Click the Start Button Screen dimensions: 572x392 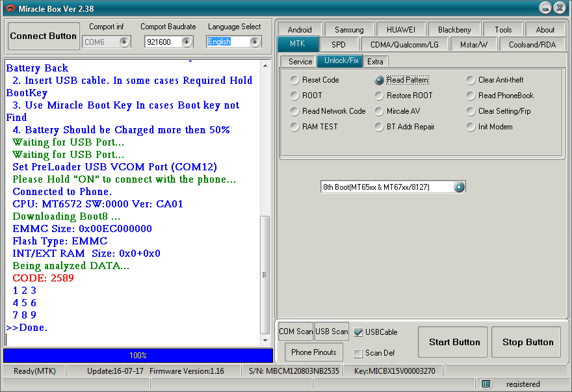pos(452,342)
